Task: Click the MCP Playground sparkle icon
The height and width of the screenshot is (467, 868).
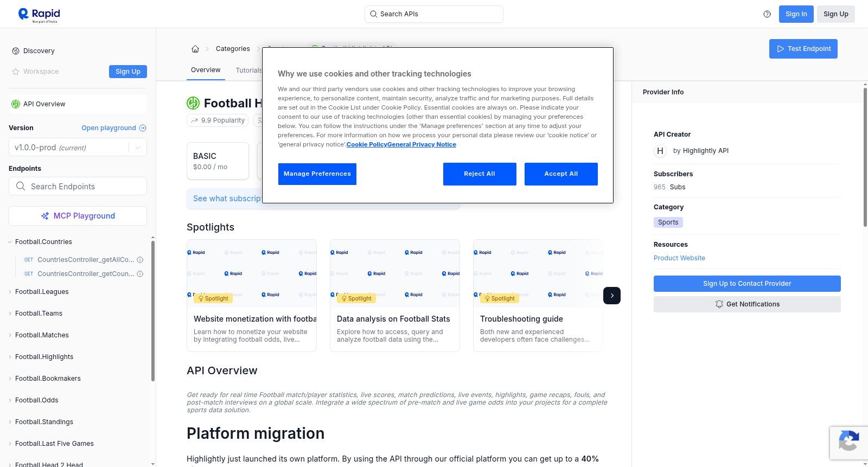Action: [x=45, y=216]
